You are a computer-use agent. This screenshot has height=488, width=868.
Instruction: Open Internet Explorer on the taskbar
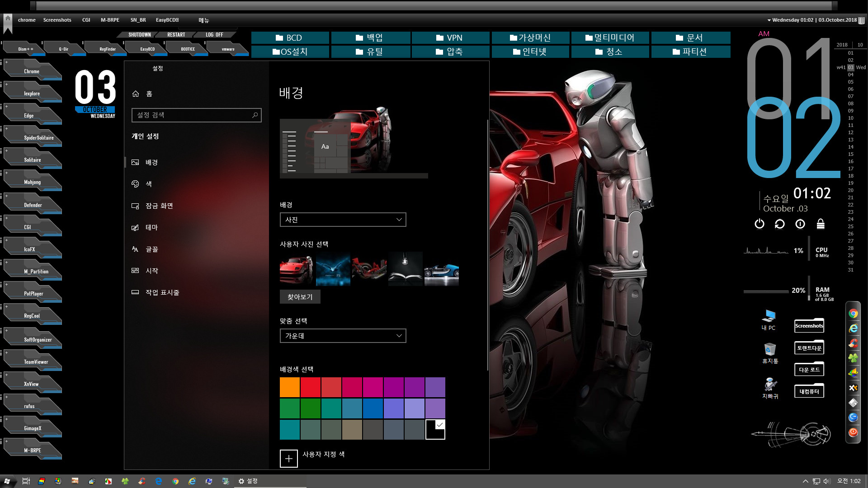point(192,481)
